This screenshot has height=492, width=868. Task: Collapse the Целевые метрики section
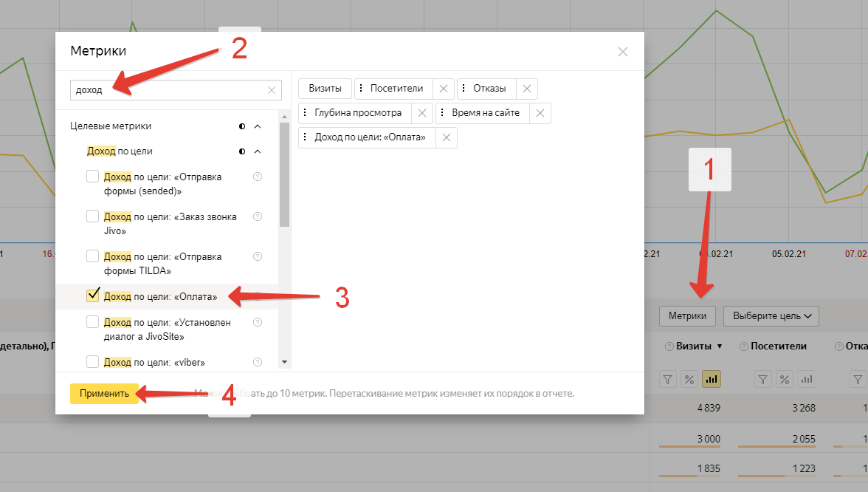point(258,126)
